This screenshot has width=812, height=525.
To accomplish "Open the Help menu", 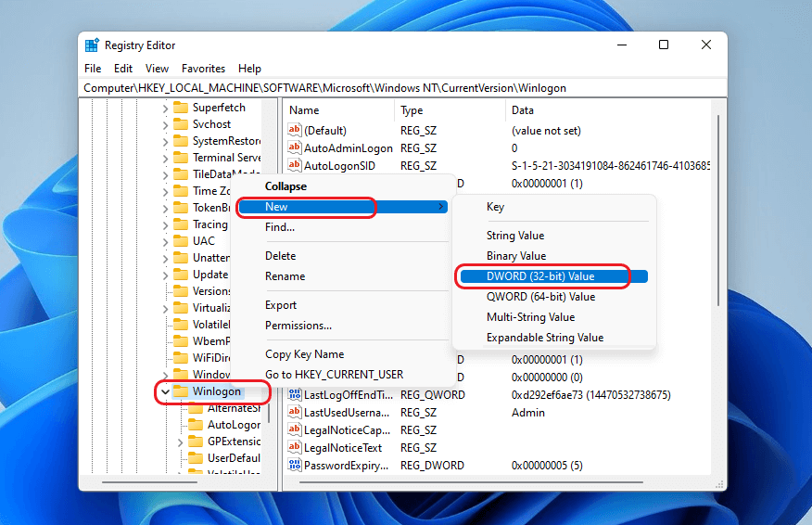I will 249,69.
